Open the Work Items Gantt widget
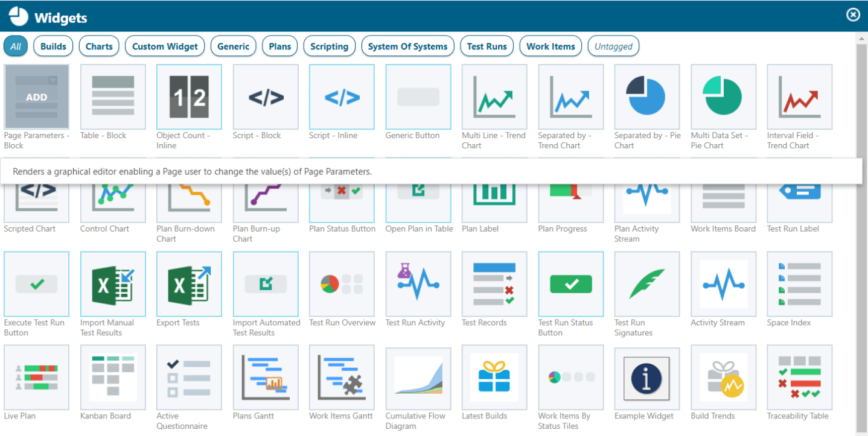This screenshot has height=436, width=868. [341, 377]
